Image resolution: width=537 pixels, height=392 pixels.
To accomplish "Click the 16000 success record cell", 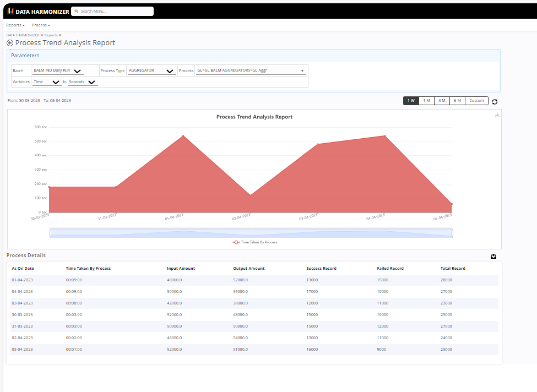I will click(x=312, y=349).
